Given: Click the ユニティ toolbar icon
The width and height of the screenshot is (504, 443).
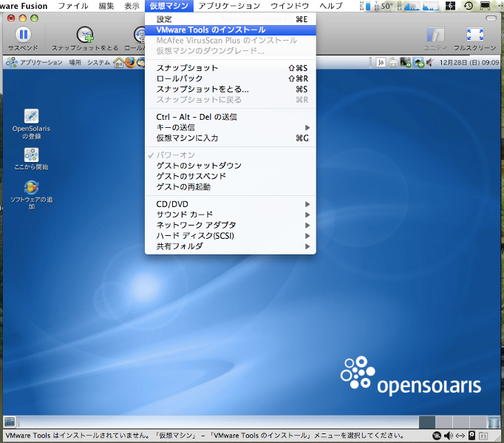Looking at the screenshot, I should pyautogui.click(x=435, y=35).
